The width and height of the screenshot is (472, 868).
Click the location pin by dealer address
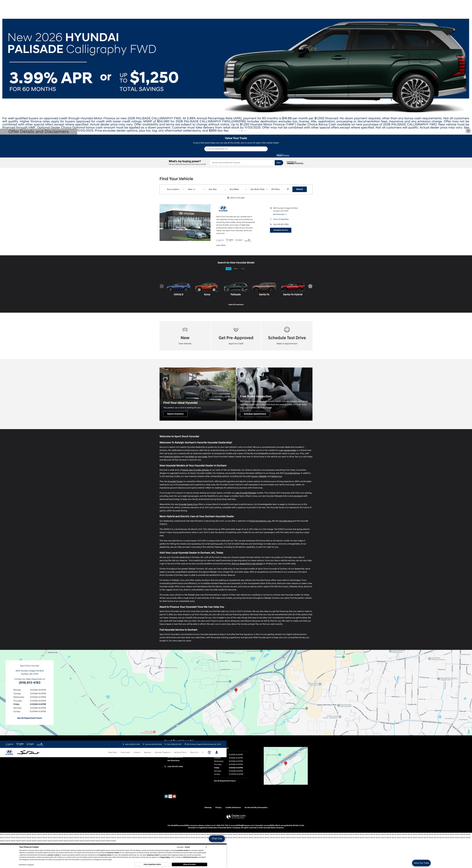click(271, 208)
